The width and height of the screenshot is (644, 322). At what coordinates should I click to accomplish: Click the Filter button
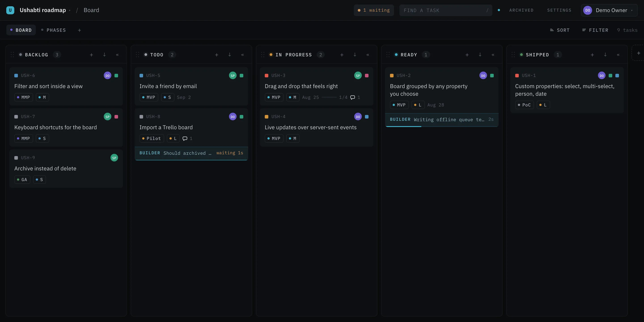pyautogui.click(x=595, y=30)
